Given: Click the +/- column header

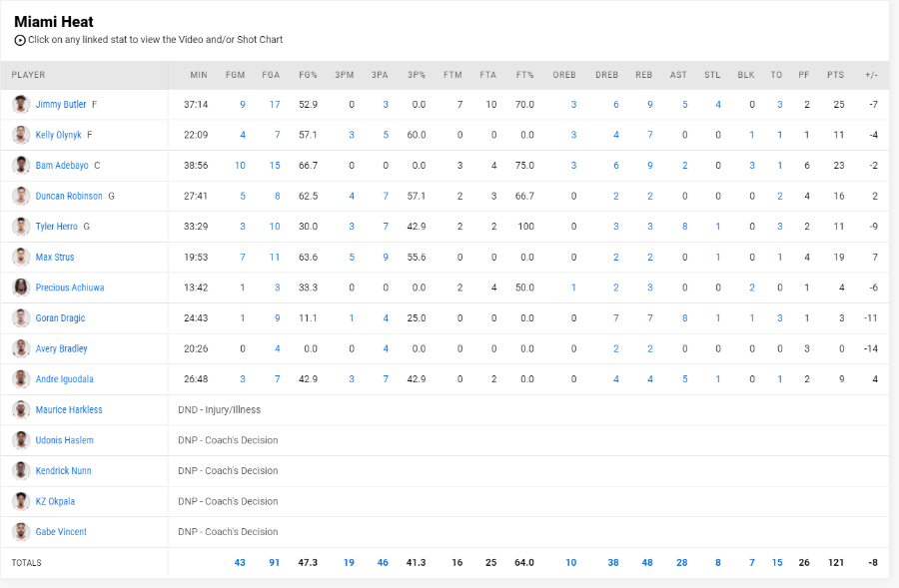Looking at the screenshot, I should point(871,75).
